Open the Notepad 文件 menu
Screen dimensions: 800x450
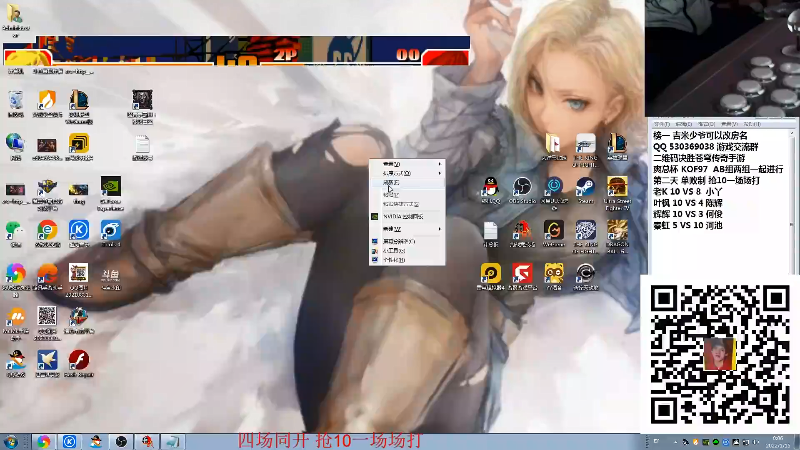point(662,124)
